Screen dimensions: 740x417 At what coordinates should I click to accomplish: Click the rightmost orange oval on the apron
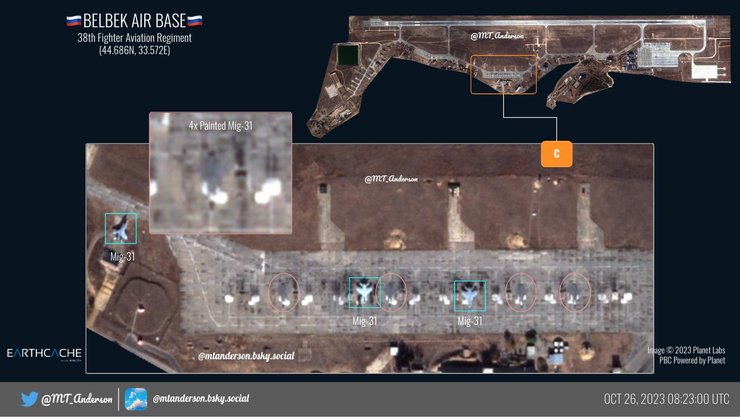575,290
